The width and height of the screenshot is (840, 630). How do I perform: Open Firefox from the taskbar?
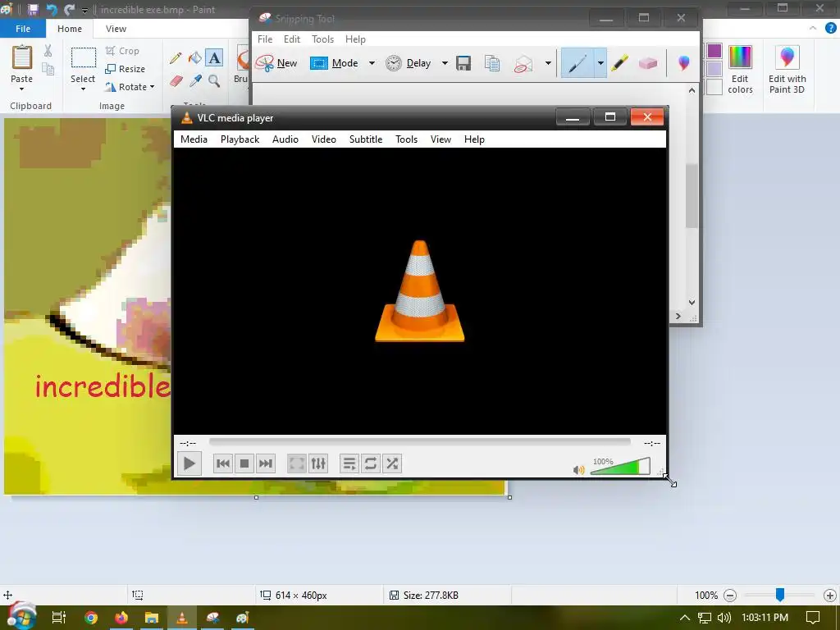click(x=121, y=618)
